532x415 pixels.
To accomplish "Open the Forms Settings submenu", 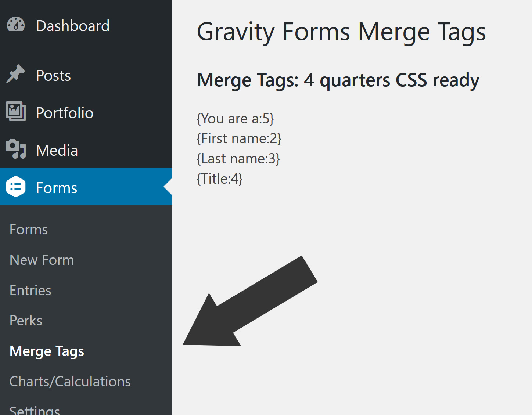I will click(x=35, y=410).
